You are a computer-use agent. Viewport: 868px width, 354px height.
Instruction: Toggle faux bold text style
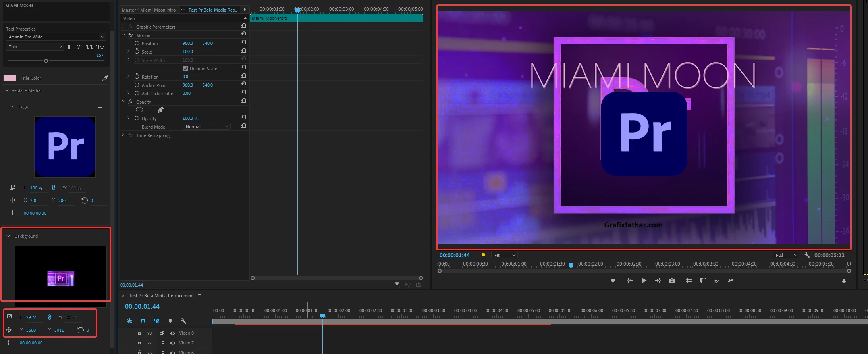click(x=69, y=47)
